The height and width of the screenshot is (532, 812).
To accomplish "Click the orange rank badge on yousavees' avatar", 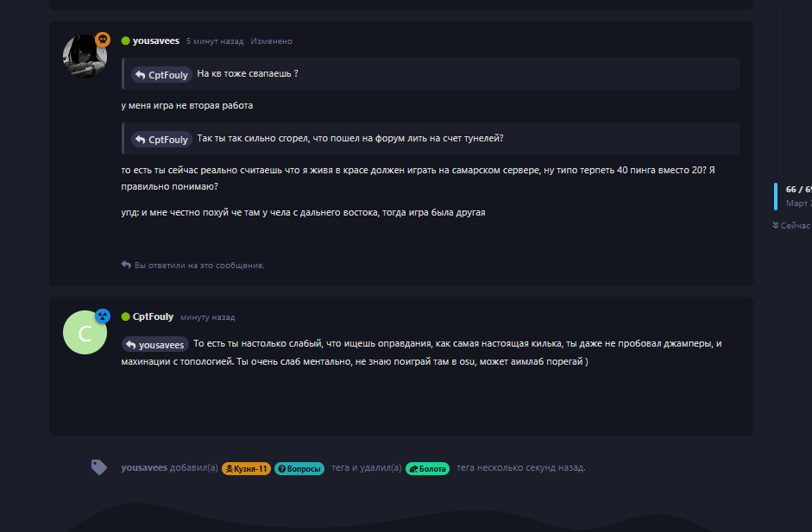I will 103,40.
